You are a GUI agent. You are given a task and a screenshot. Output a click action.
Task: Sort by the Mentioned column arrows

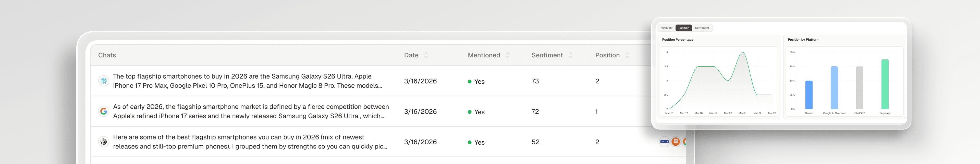pos(508,55)
